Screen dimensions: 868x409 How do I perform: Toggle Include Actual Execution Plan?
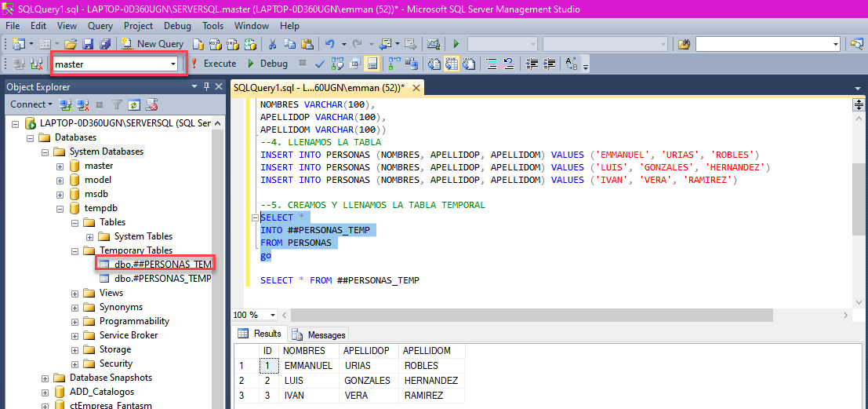click(x=394, y=64)
